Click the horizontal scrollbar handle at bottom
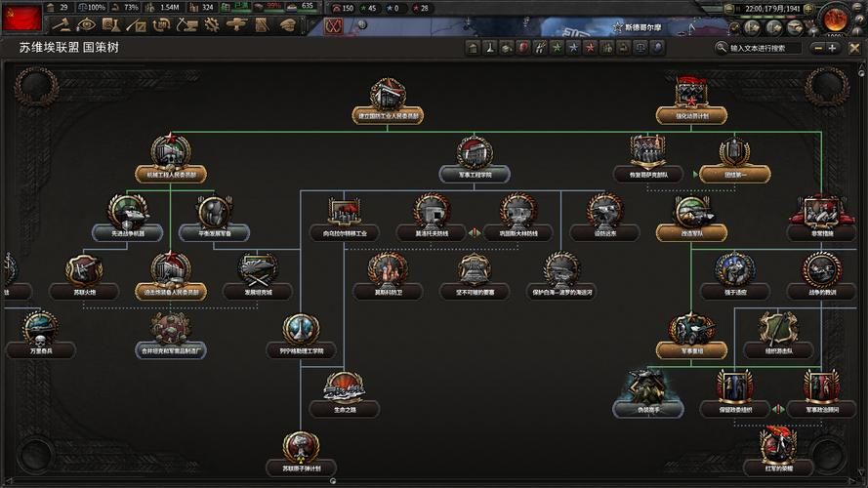Image resolution: width=868 pixels, height=488 pixels. pos(333,481)
